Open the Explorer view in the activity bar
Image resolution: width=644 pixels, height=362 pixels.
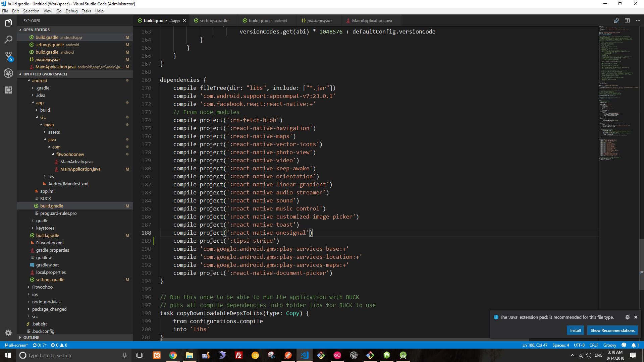tap(8, 23)
